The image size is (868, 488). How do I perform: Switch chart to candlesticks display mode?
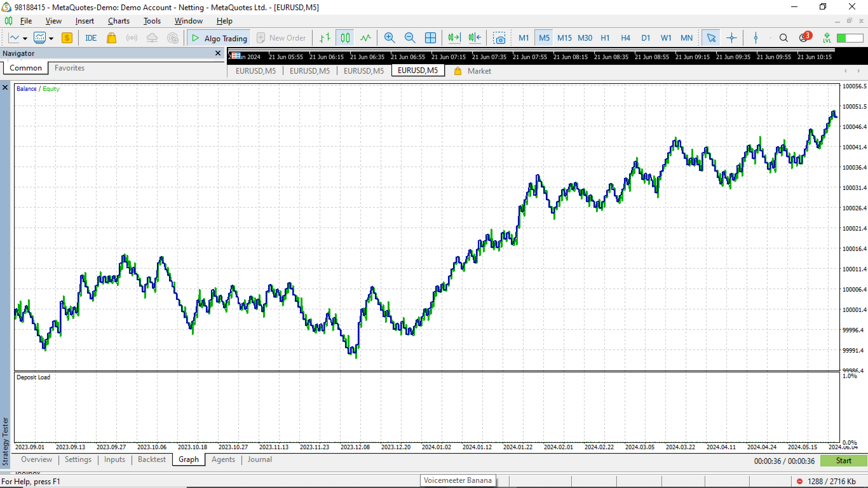coord(345,38)
